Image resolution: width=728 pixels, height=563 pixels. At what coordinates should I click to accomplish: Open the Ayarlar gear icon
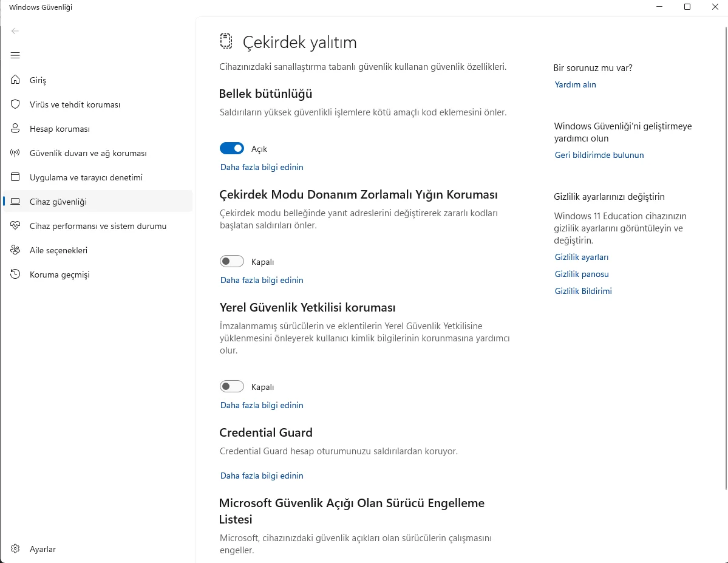tap(15, 548)
